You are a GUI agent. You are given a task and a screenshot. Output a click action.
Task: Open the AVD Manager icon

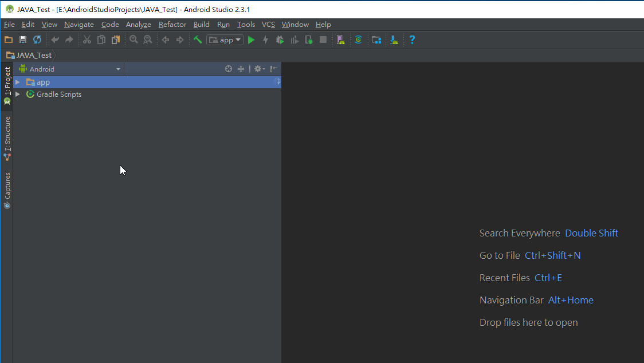coord(340,40)
